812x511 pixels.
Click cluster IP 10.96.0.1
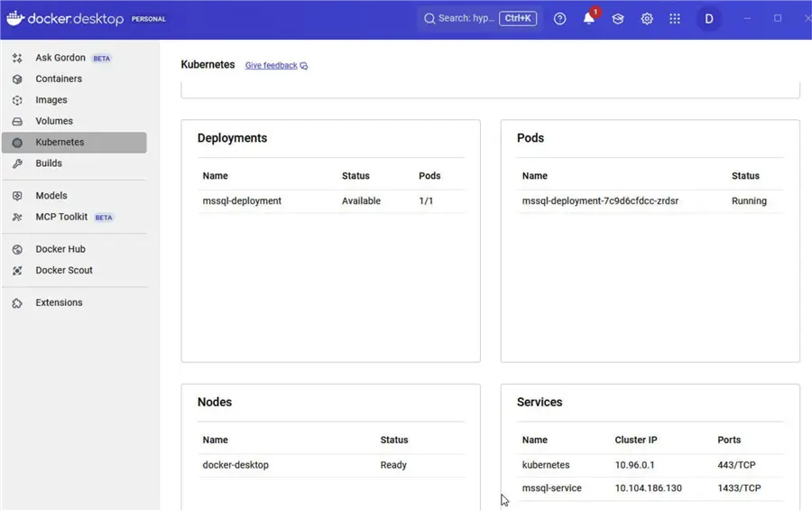pos(635,465)
